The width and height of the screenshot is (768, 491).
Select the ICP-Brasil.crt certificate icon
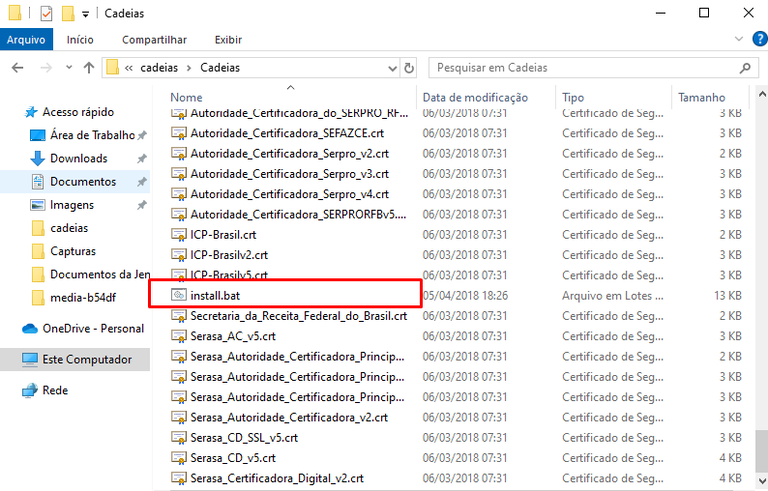click(x=178, y=234)
